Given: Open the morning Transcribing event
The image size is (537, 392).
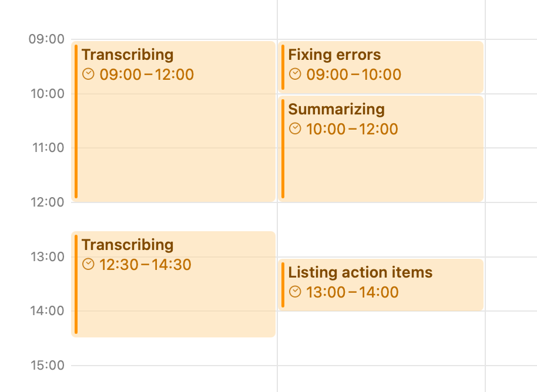Looking at the screenshot, I should point(173,121).
